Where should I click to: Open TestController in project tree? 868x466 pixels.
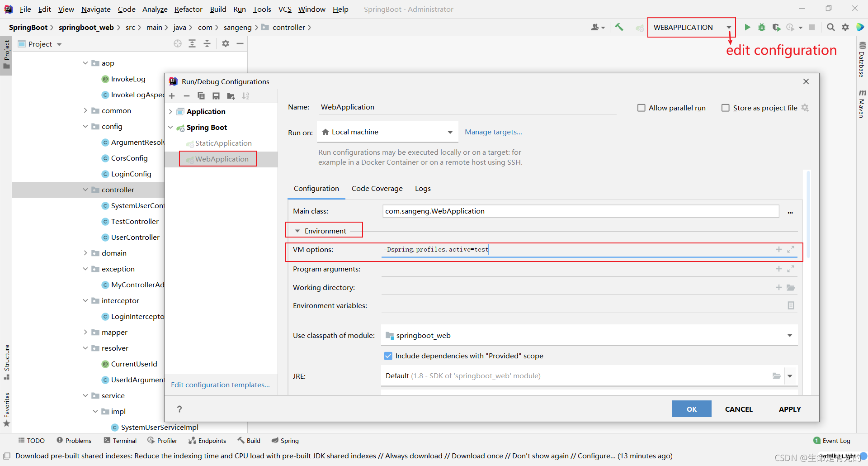click(x=135, y=221)
